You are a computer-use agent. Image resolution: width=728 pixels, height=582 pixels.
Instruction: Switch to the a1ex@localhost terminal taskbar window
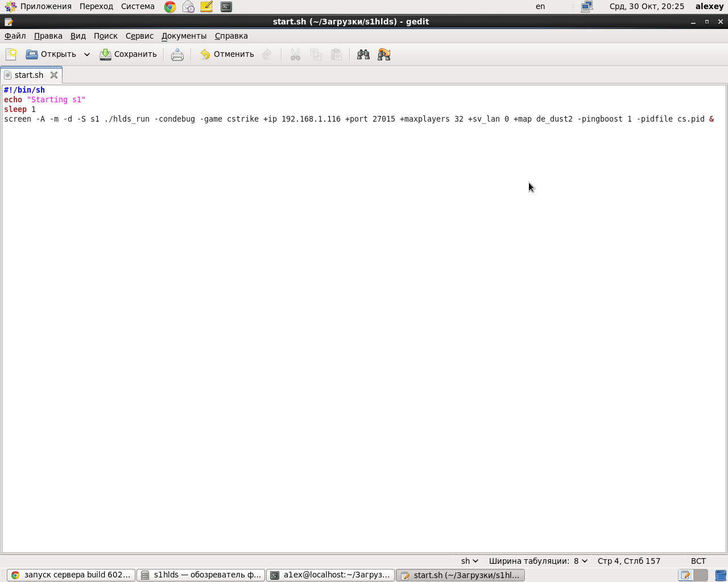tap(330, 575)
